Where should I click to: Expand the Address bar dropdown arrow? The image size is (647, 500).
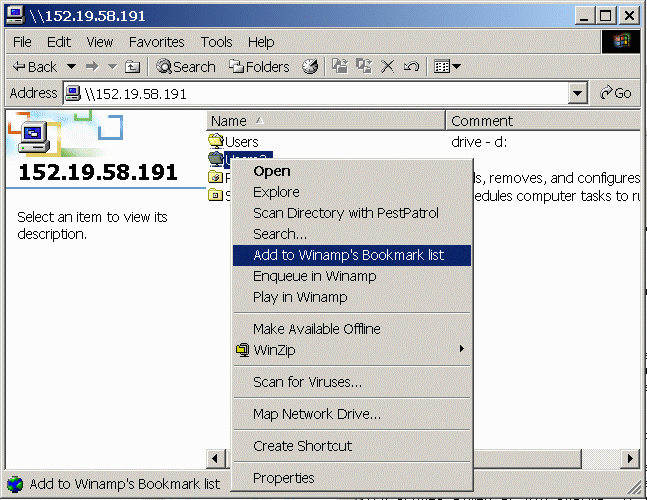(577, 94)
